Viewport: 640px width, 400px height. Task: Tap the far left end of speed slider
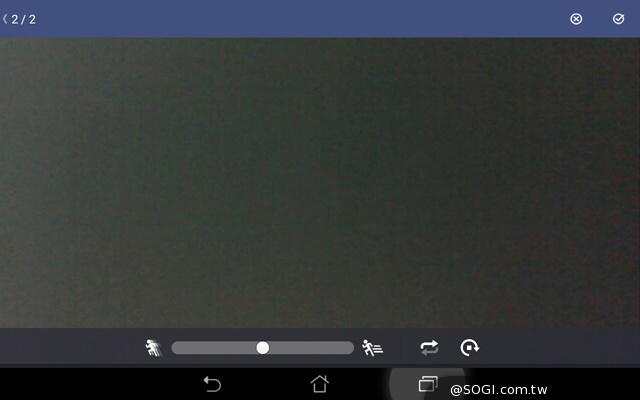pos(177,348)
